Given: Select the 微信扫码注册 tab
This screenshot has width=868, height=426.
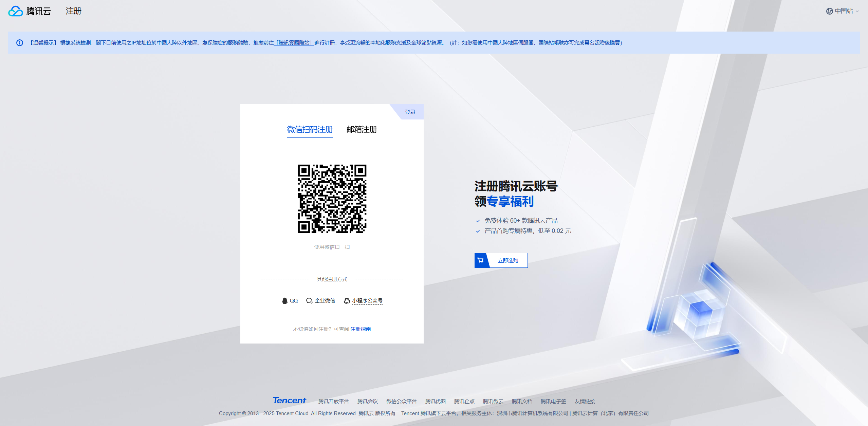Looking at the screenshot, I should (310, 130).
